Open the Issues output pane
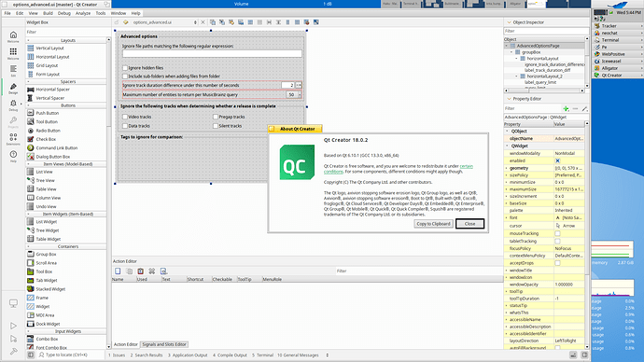This screenshot has height=362, width=644. (x=117, y=355)
